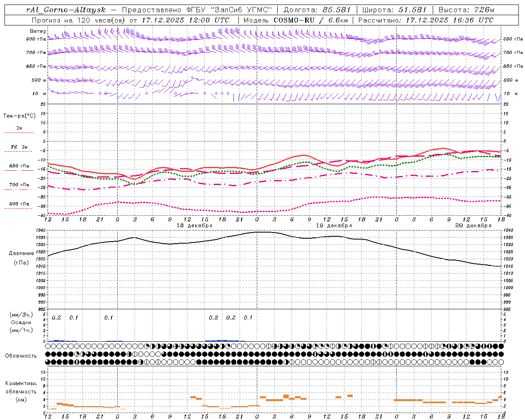Click the Осадки precipitation label
Screen dimensions: 525x420
21,322
